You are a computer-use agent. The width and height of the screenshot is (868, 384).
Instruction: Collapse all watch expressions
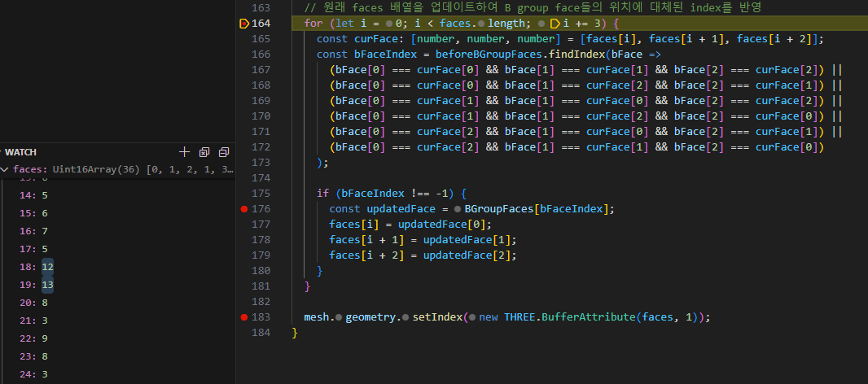tap(224, 152)
